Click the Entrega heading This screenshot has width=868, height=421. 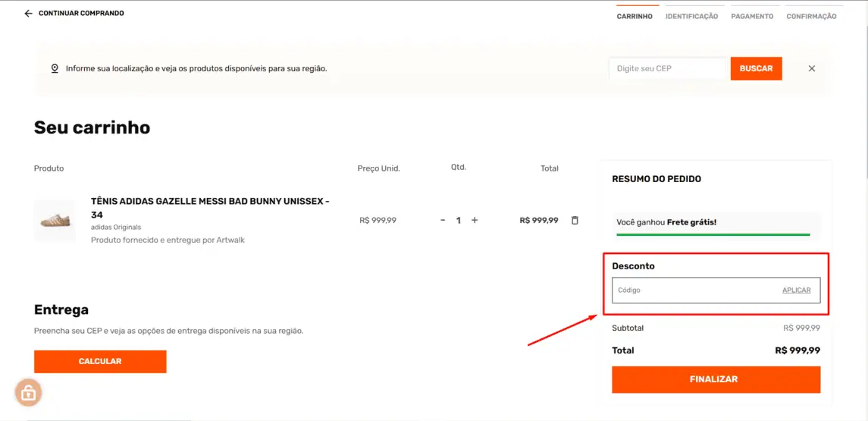[x=61, y=309]
